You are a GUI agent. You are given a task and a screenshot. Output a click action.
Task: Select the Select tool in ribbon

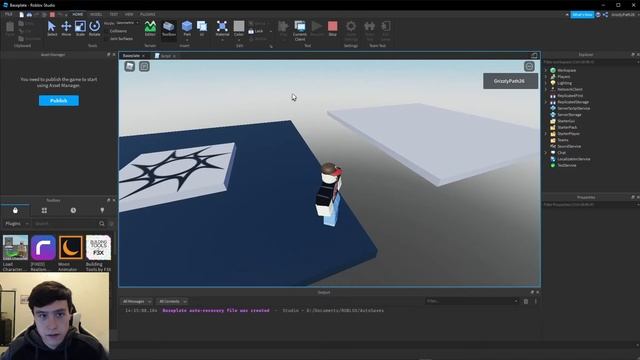tap(52, 29)
